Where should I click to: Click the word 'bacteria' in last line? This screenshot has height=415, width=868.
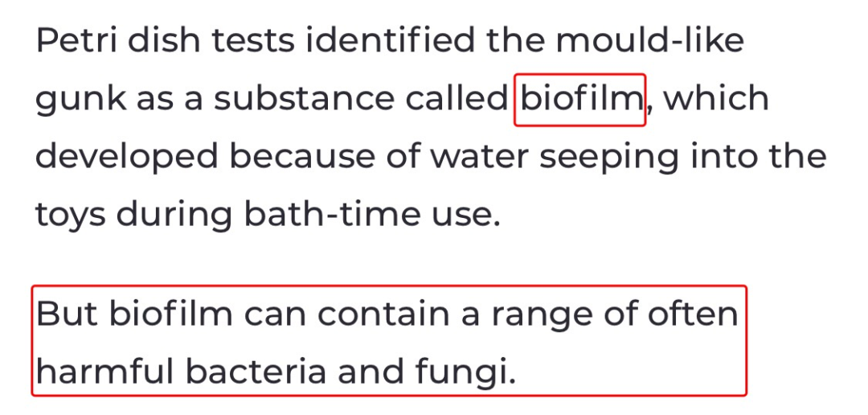tap(256, 372)
